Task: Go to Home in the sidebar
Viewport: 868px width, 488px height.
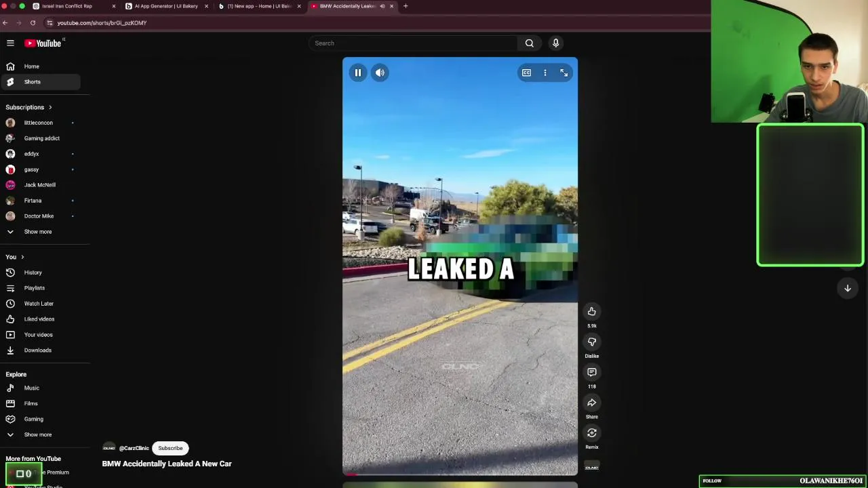Action: point(41,66)
